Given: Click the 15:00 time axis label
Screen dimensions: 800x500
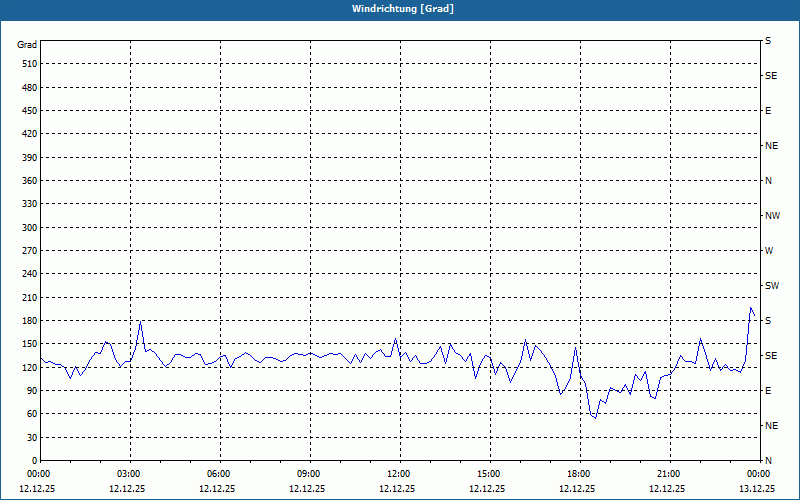Looking at the screenshot, I should (x=490, y=474).
